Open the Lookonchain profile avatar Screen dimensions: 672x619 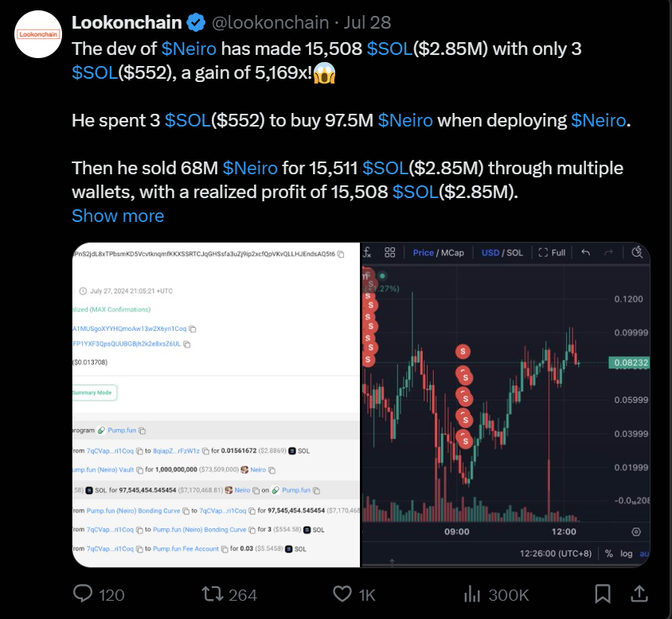pyautogui.click(x=37, y=34)
